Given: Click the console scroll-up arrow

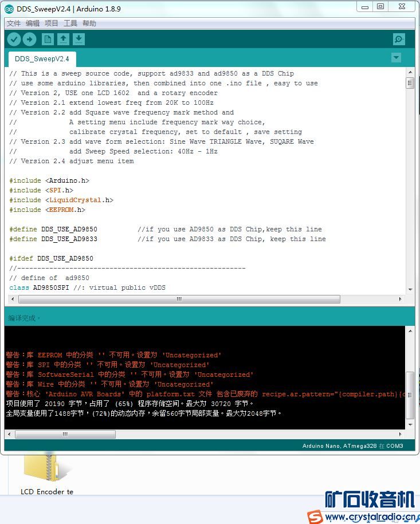Looking at the screenshot, I should pyautogui.click(x=410, y=331).
